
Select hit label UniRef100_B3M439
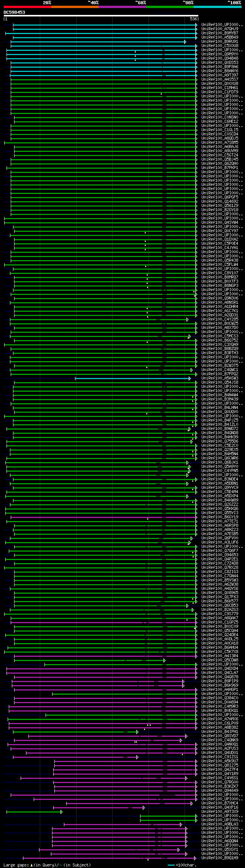click(x=220, y=399)
